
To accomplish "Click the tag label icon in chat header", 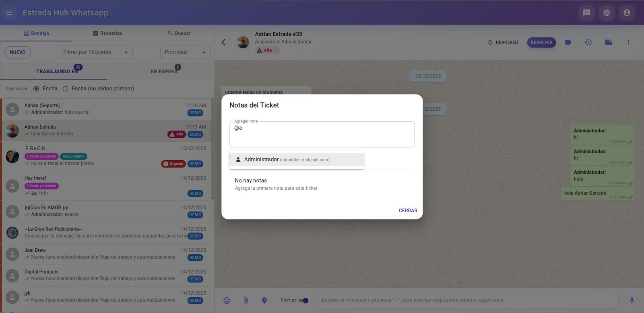I will pos(568,42).
